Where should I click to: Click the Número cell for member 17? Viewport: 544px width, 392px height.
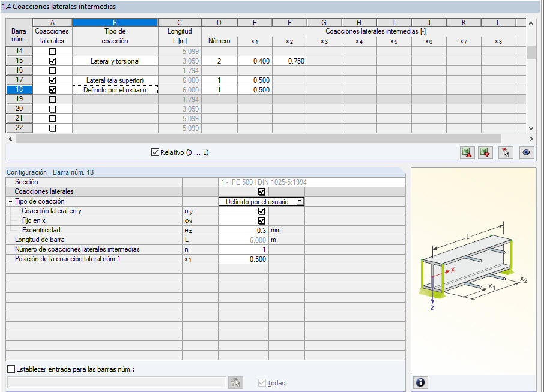point(219,80)
